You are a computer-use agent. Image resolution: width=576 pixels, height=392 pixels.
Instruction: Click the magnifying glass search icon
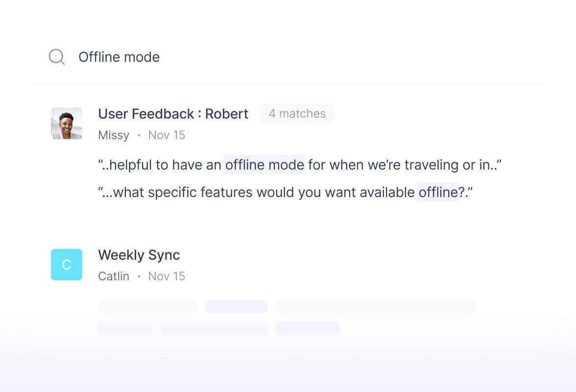click(56, 56)
